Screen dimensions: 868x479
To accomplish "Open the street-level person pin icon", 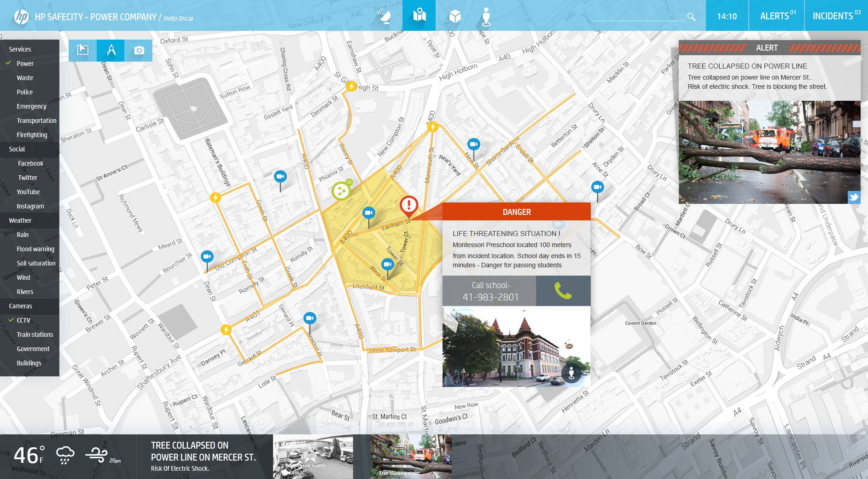I will pos(486,17).
